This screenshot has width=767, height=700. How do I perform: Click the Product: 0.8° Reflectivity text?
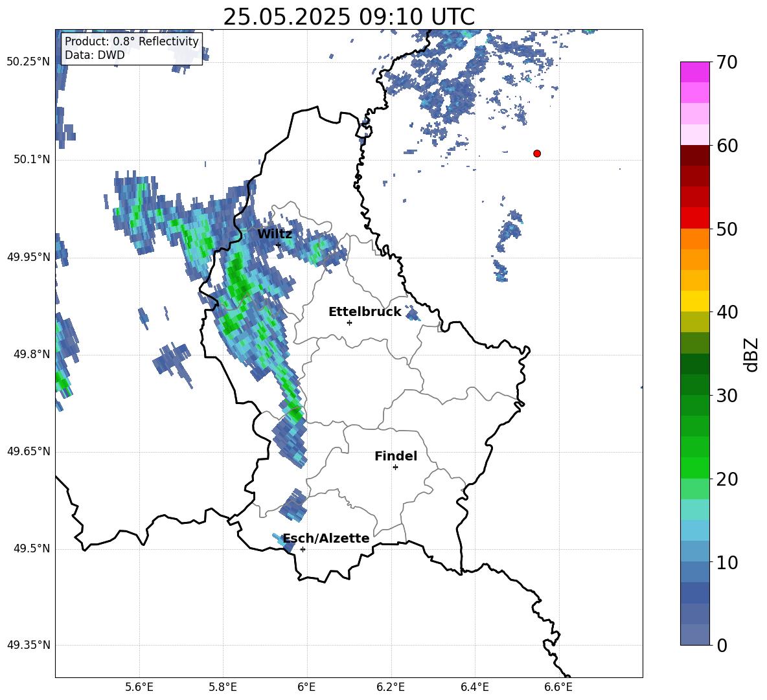[132, 41]
